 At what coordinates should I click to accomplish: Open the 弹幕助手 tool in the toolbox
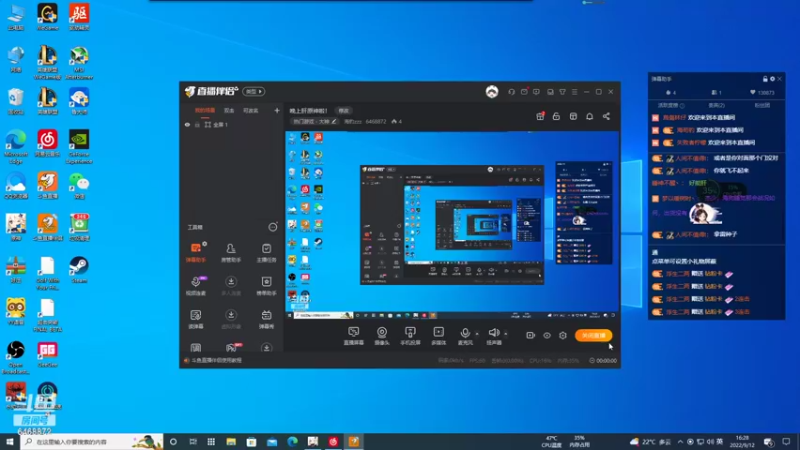point(196,253)
